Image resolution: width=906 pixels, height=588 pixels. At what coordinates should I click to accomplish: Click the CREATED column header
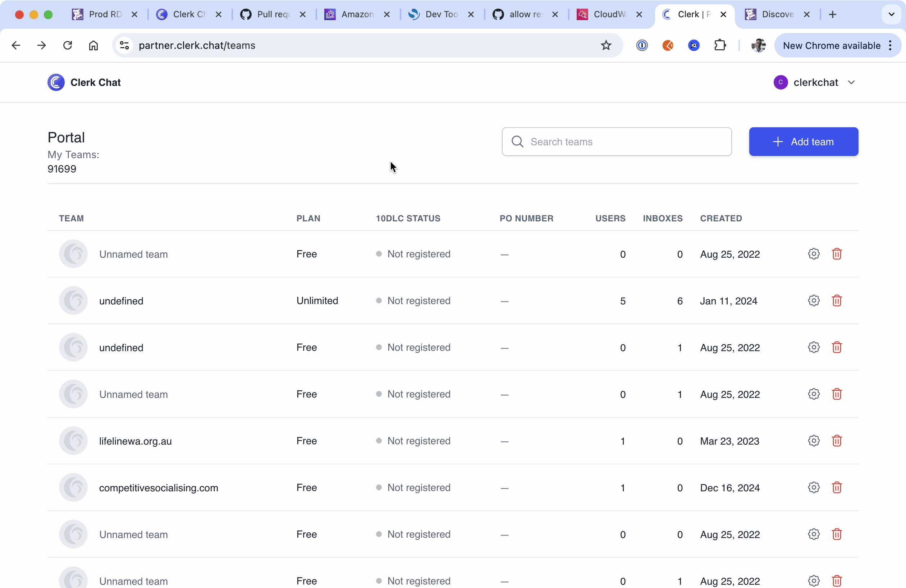coord(721,219)
